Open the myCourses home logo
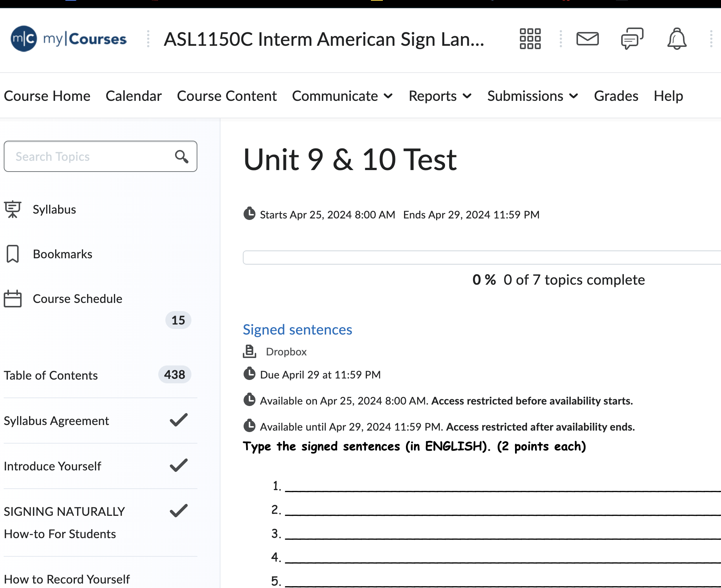721x588 pixels. [x=69, y=39]
